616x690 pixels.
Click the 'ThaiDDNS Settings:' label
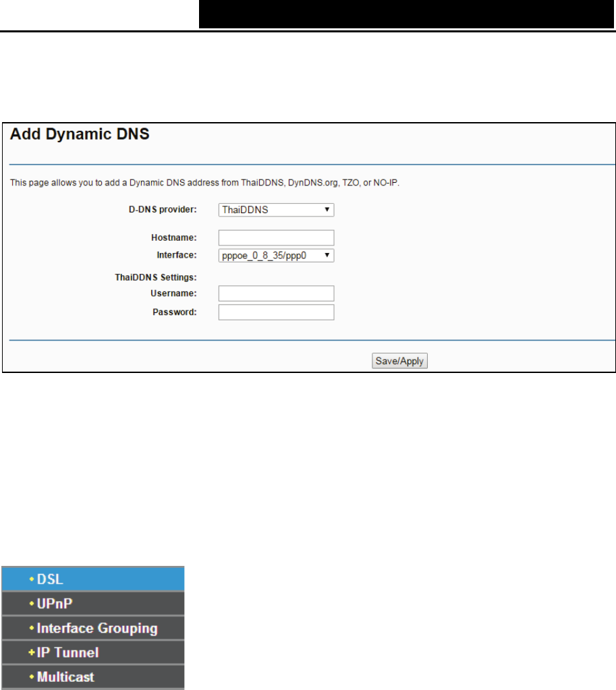click(156, 277)
